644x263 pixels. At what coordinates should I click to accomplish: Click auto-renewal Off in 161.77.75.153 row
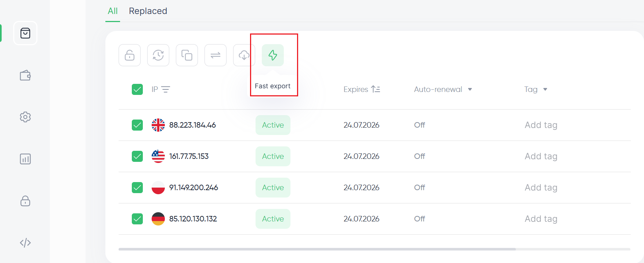(420, 156)
